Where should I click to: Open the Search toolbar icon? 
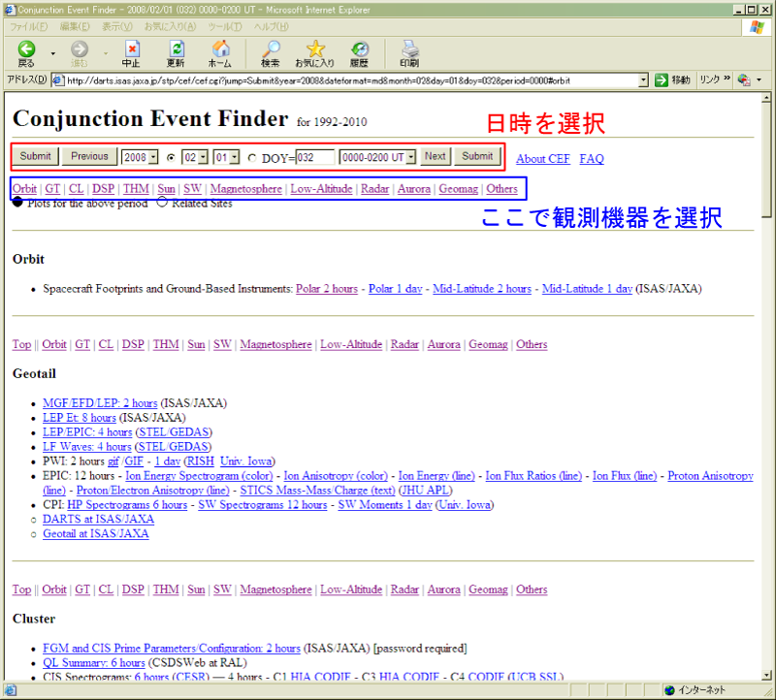(x=271, y=49)
